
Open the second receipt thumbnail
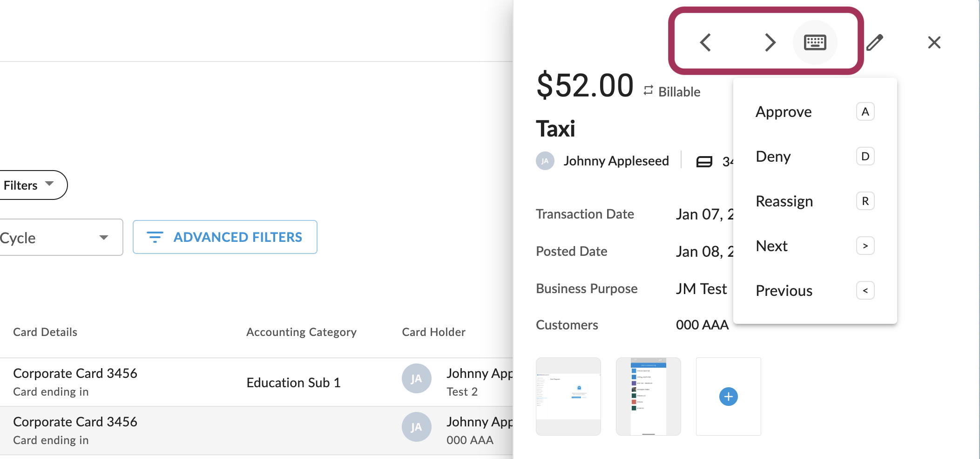(649, 397)
